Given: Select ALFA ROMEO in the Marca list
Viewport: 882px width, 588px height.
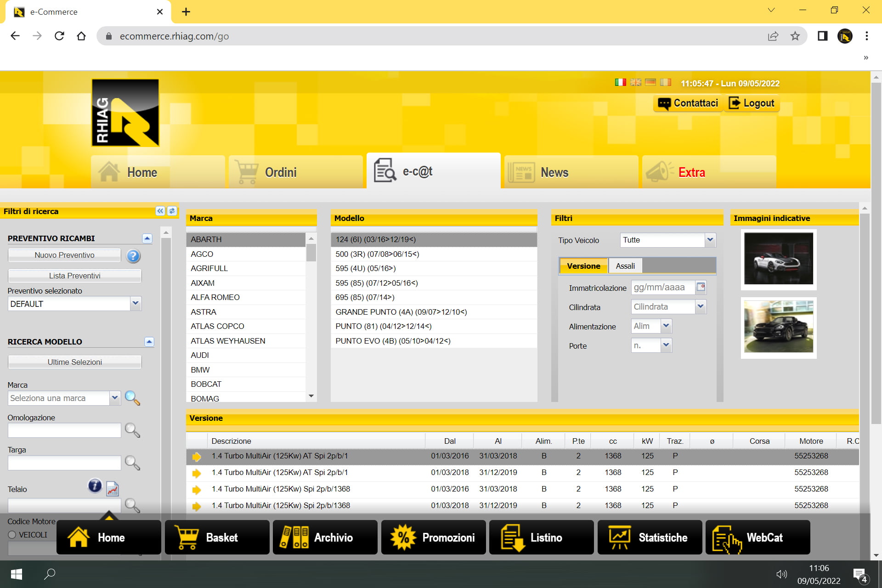Looking at the screenshot, I should point(246,297).
